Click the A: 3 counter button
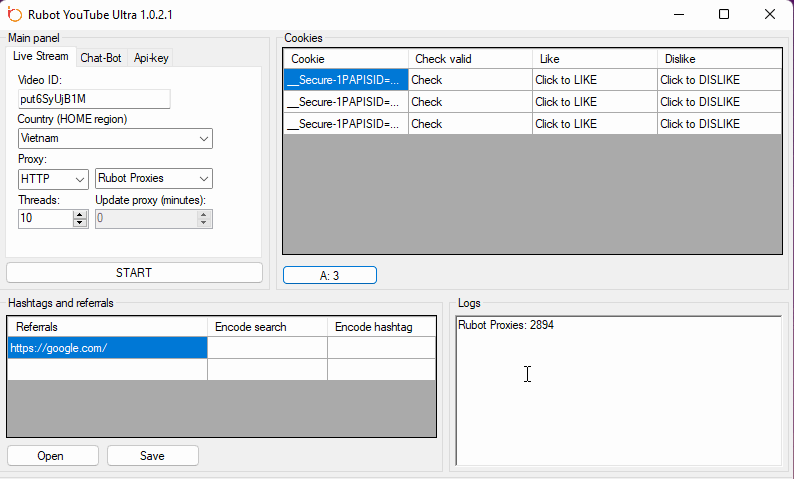This screenshot has width=794, height=479. [329, 275]
